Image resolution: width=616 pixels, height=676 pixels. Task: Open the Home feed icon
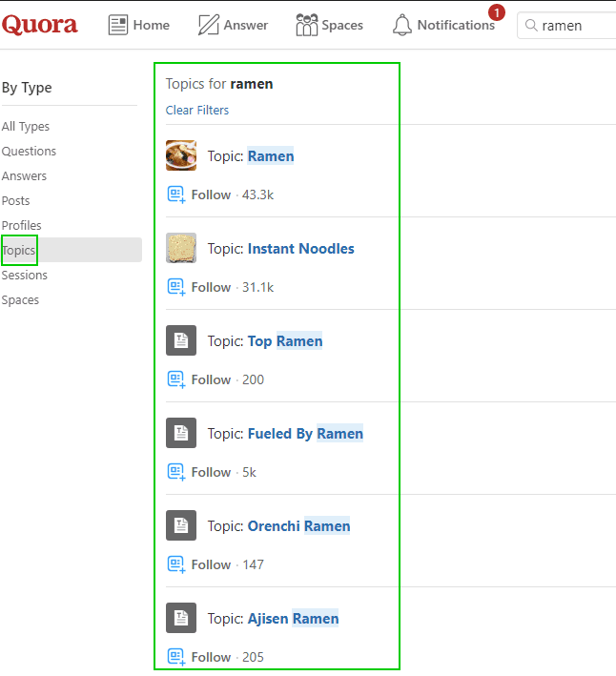click(x=118, y=25)
